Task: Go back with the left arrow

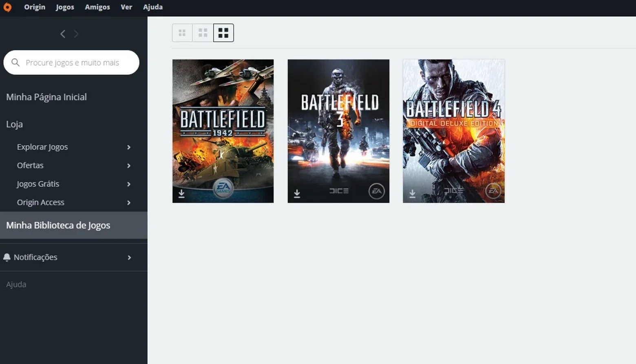Action: 63,34
